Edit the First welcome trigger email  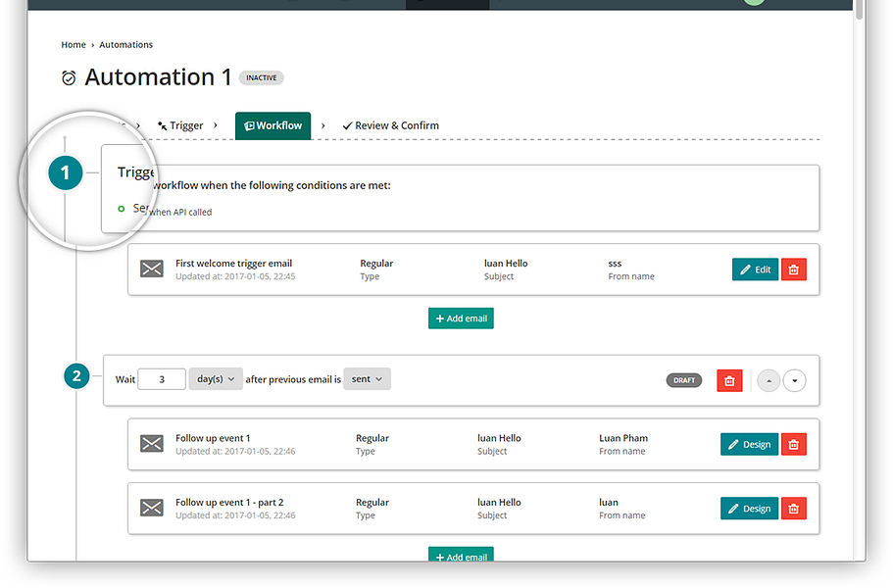(x=755, y=269)
